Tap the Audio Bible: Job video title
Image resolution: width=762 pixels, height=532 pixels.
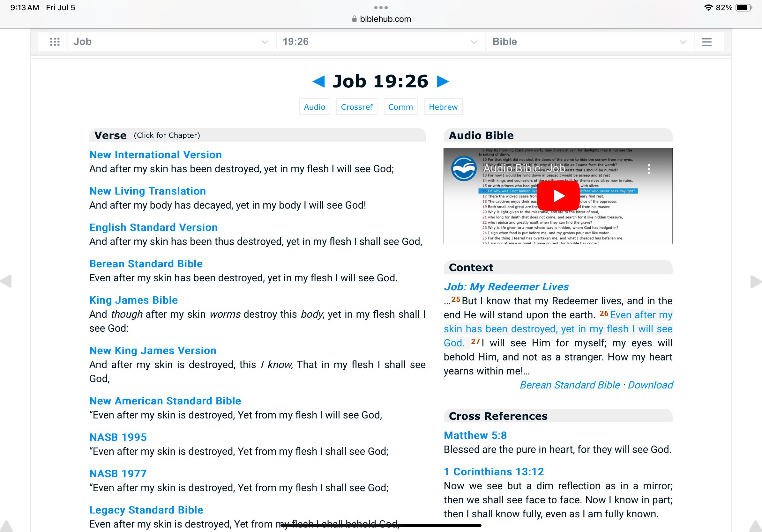pos(524,168)
